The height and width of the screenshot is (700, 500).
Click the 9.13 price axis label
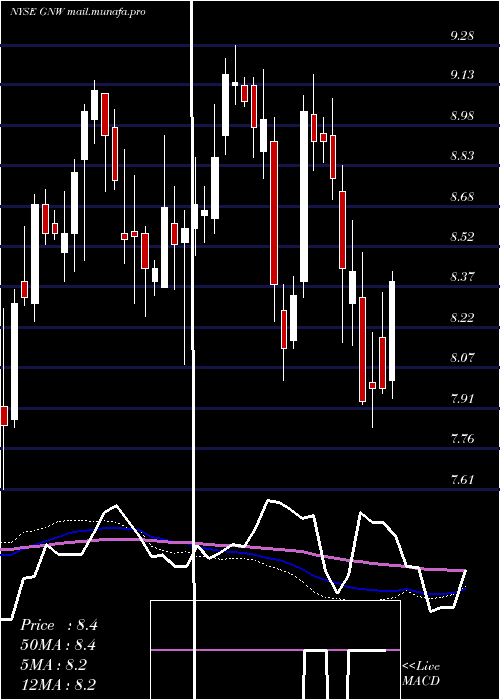click(462, 75)
